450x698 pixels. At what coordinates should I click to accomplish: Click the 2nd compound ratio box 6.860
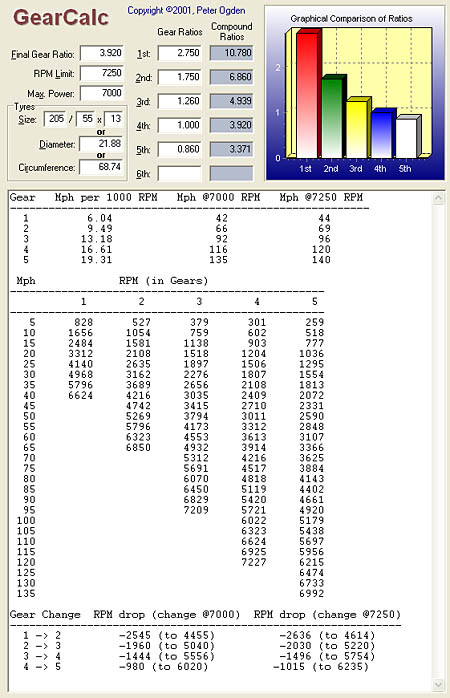pos(231,77)
